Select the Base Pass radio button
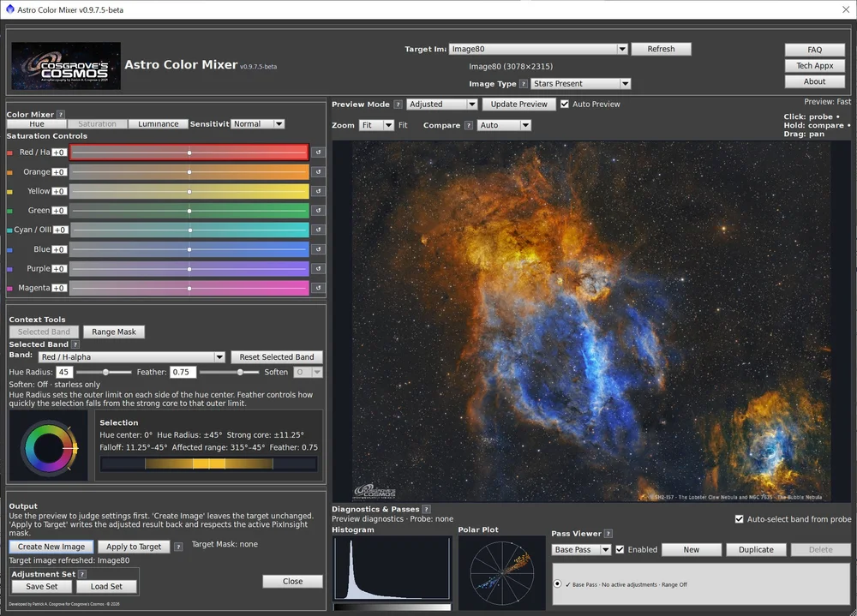The height and width of the screenshot is (616, 857). pyautogui.click(x=558, y=583)
